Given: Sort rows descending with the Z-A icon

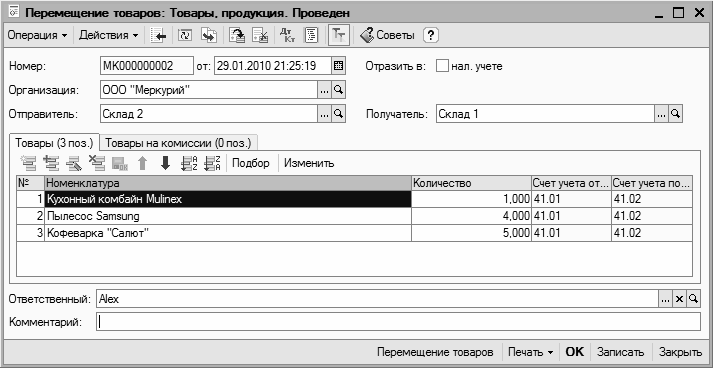Looking at the screenshot, I should coord(212,163).
